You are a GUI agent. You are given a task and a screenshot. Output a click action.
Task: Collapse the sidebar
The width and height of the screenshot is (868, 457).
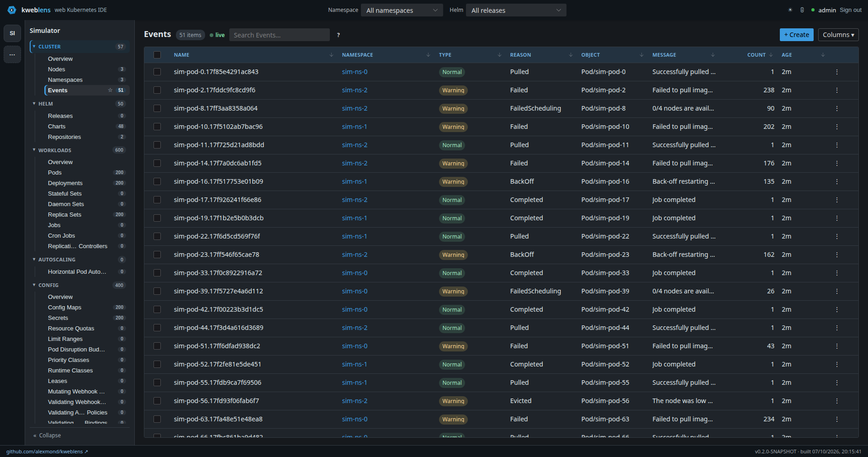47,435
